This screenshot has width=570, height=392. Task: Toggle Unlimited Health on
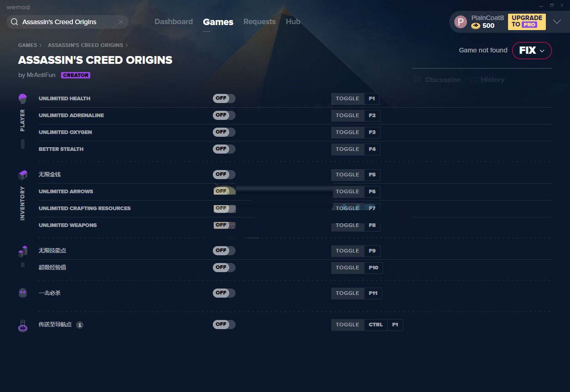[224, 98]
